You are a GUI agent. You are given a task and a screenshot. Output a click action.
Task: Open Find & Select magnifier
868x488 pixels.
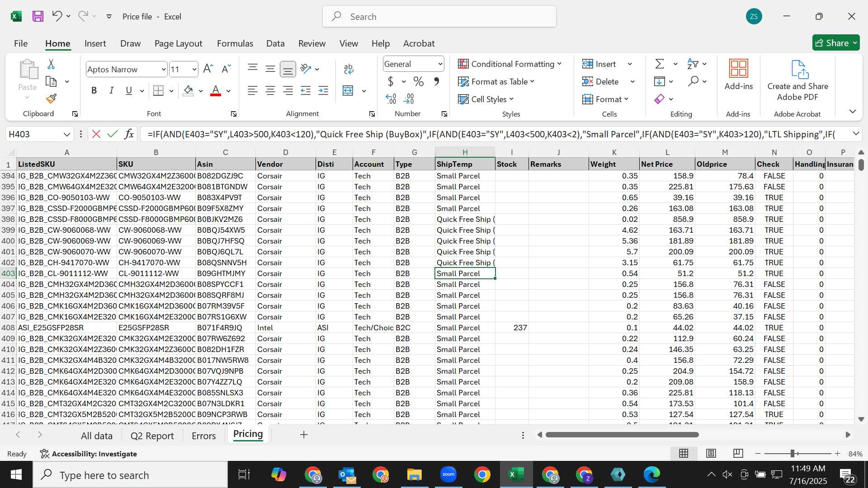(693, 81)
